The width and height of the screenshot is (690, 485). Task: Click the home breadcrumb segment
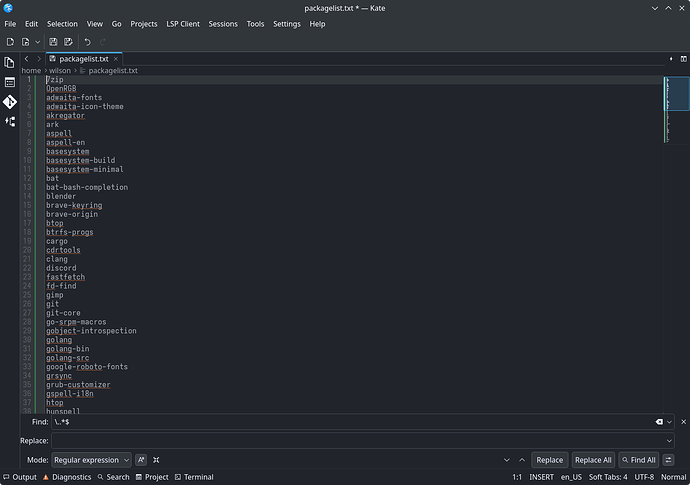[x=31, y=70]
